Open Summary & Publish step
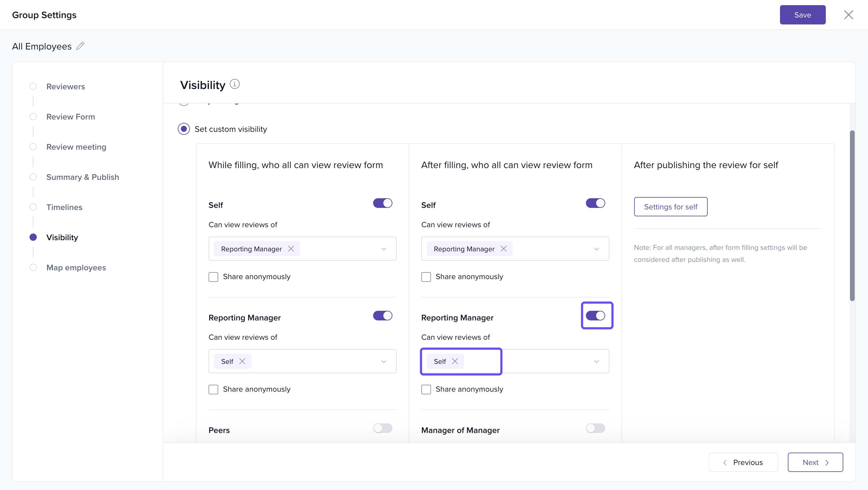 83,177
